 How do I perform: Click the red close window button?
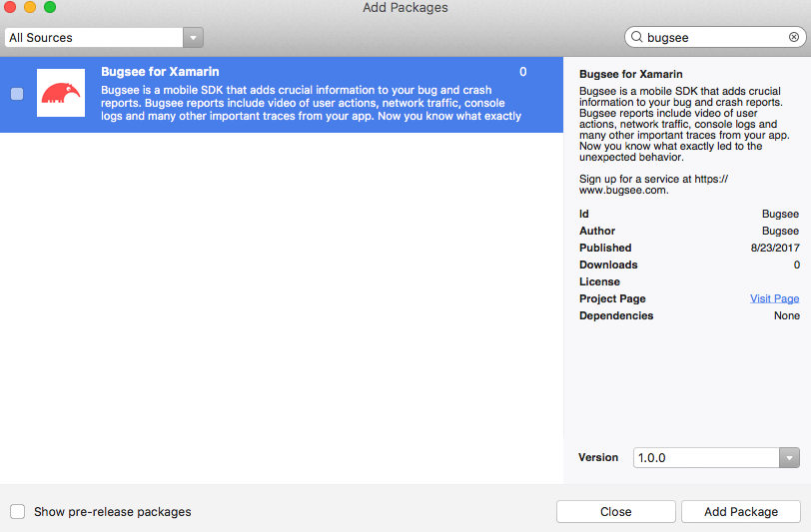tap(9, 7)
